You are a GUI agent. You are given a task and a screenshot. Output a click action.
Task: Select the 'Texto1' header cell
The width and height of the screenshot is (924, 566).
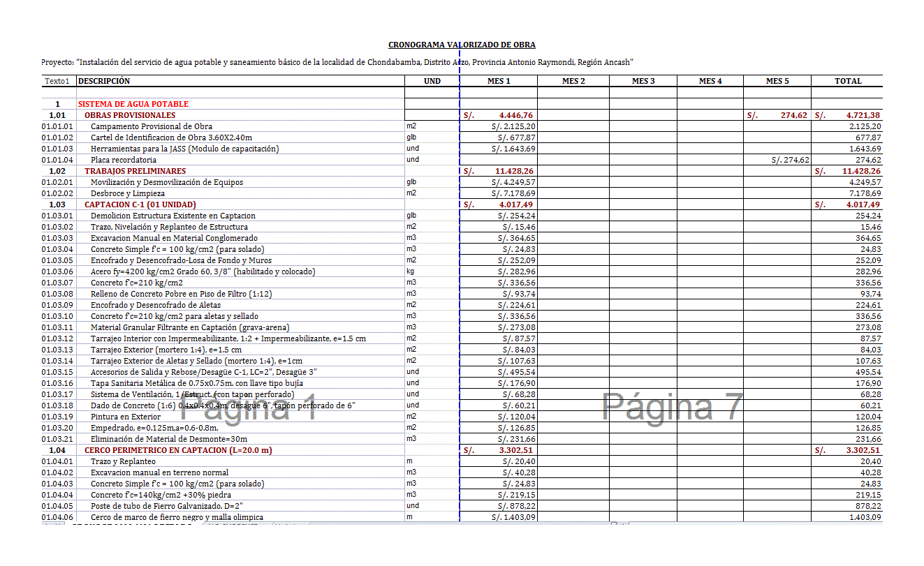(57, 81)
